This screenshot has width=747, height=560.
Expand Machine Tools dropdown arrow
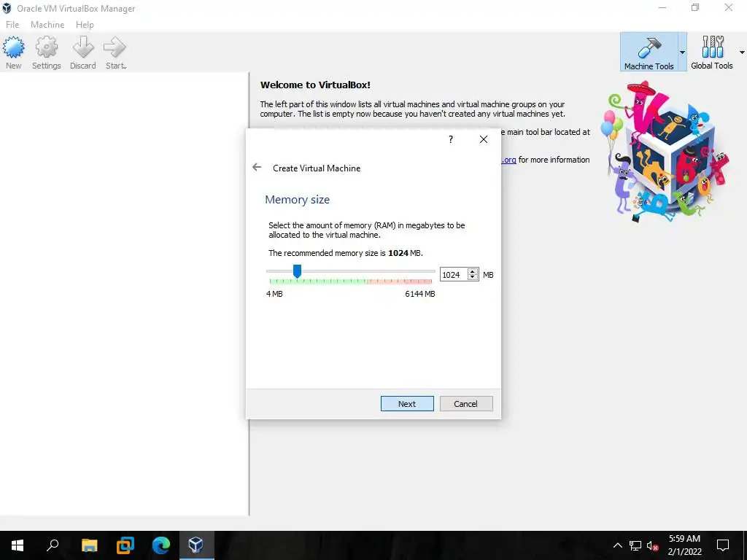682,52
